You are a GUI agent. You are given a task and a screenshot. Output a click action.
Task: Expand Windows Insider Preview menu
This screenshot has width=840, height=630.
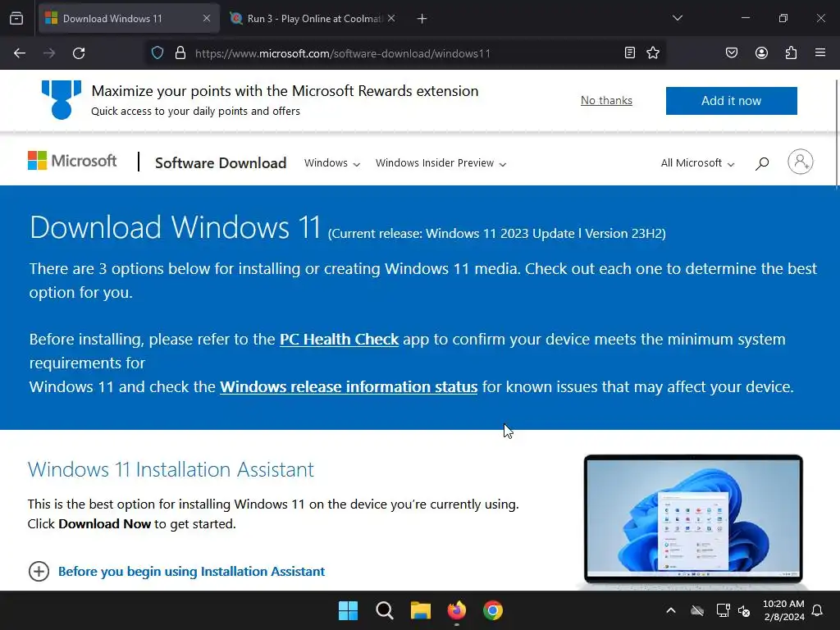point(441,163)
